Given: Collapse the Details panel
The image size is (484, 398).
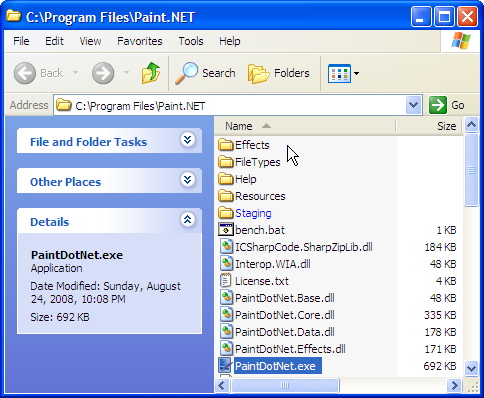Looking at the screenshot, I should (x=188, y=220).
